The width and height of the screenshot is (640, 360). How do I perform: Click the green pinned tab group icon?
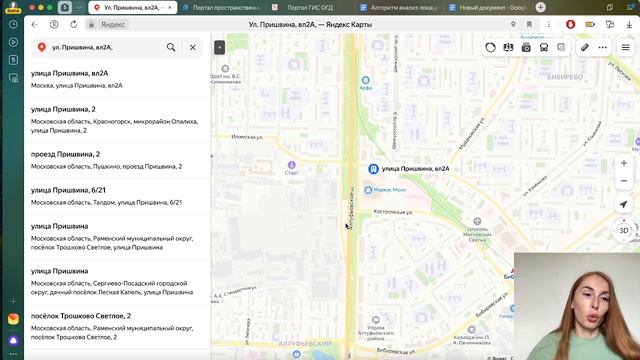click(65, 7)
